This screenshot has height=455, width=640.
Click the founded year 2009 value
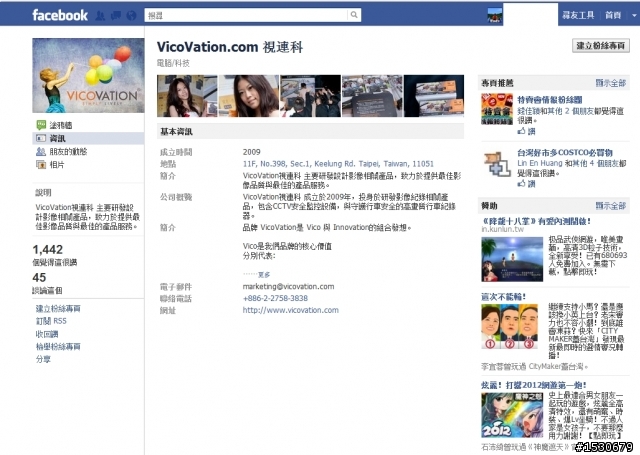pos(251,152)
